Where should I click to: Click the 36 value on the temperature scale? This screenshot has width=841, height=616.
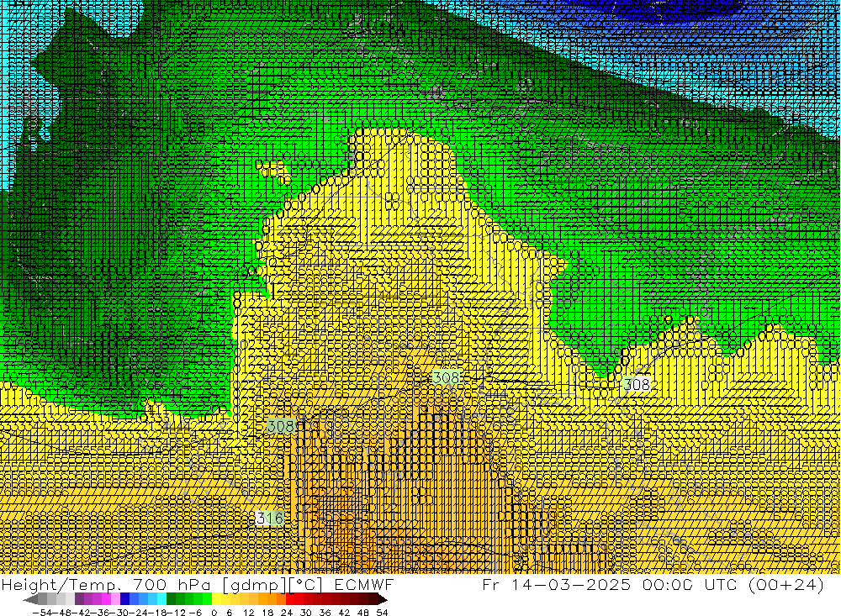point(325,613)
